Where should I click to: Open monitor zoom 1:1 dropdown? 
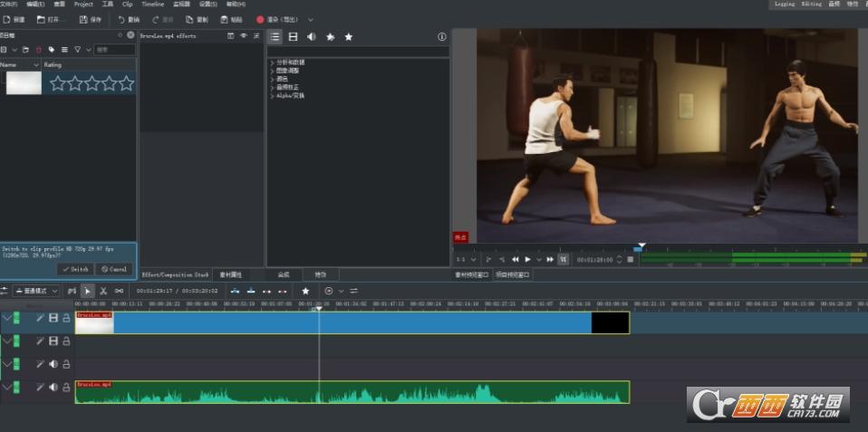coord(466,259)
